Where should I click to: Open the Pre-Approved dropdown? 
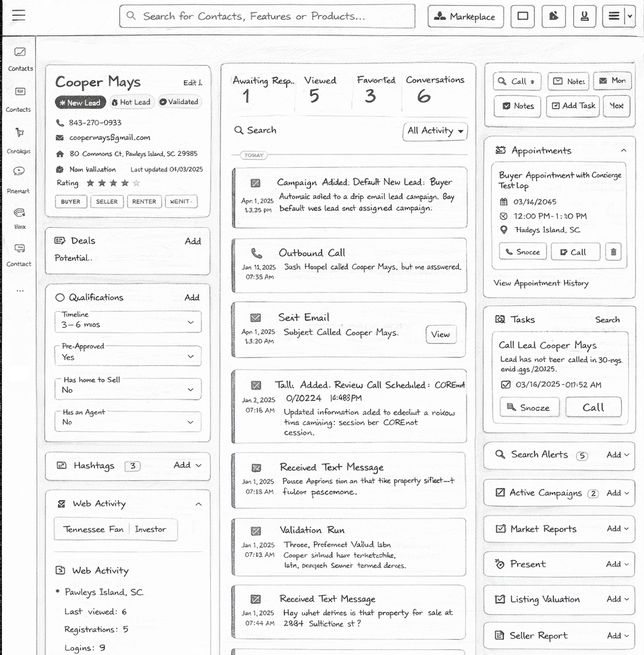[128, 356]
